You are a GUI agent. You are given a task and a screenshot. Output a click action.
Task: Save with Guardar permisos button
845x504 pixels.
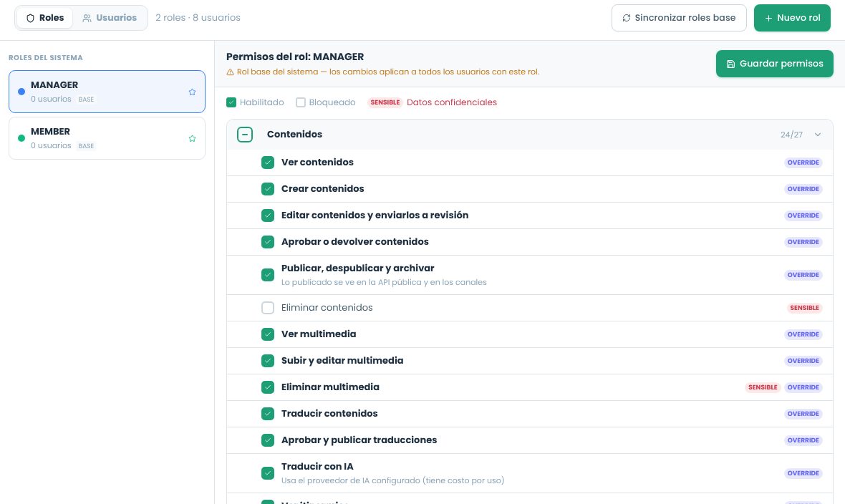[774, 64]
